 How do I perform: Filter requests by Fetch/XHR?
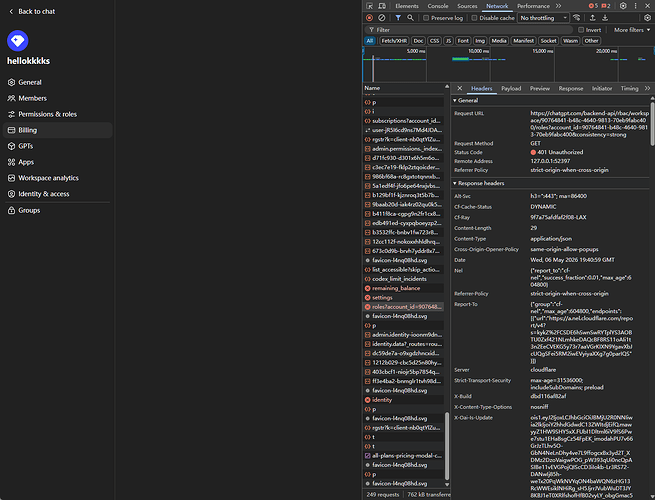(394, 41)
